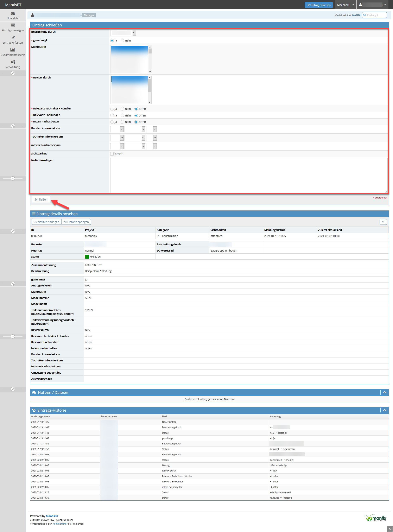Click the Einträge anzeigen list icon
Image resolution: width=393 pixels, height=532 pixels.
[x=13, y=25]
